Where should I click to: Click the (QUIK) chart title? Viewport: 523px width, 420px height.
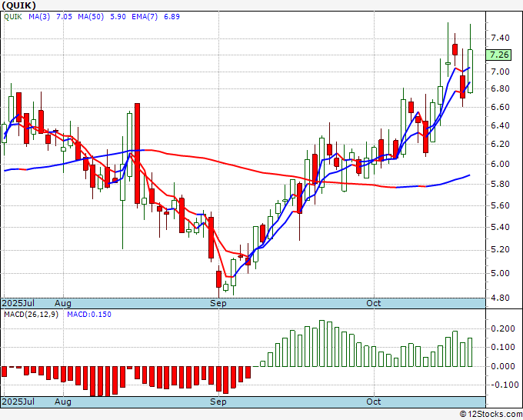click(18, 5)
